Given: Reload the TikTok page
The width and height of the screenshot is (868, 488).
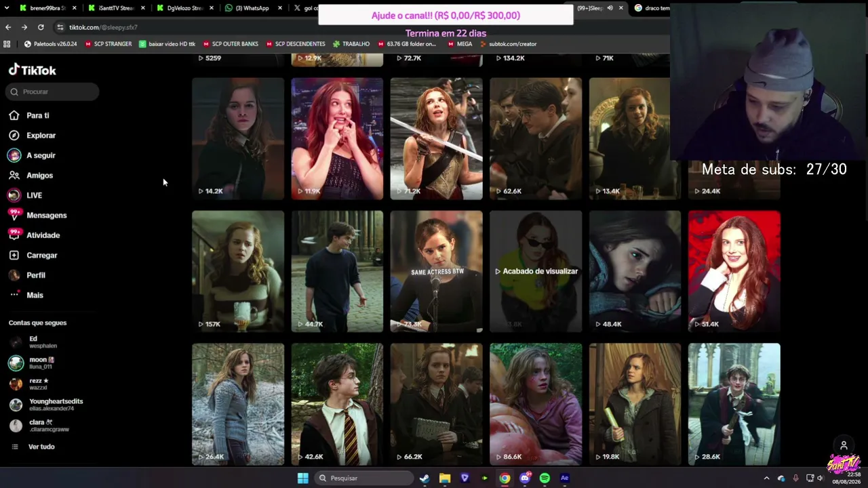Looking at the screenshot, I should click(x=41, y=27).
